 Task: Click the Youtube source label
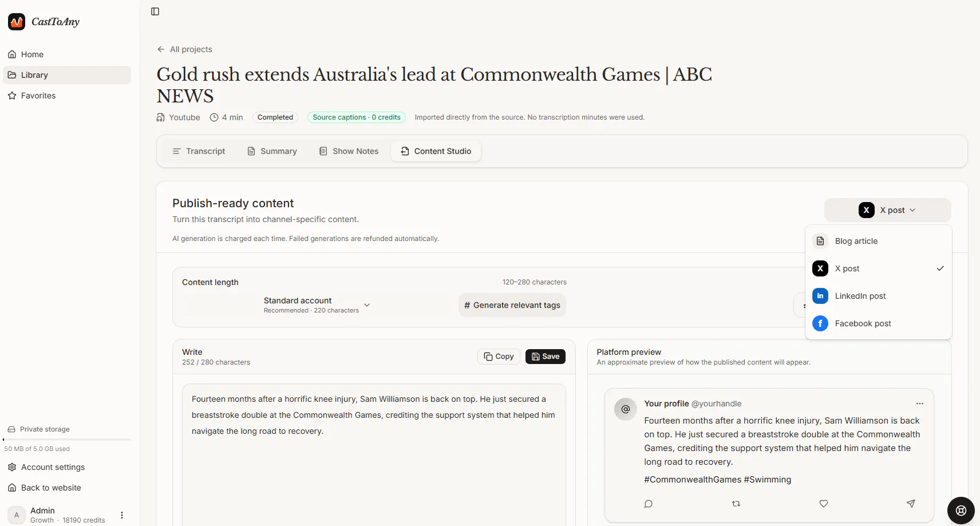tap(179, 117)
